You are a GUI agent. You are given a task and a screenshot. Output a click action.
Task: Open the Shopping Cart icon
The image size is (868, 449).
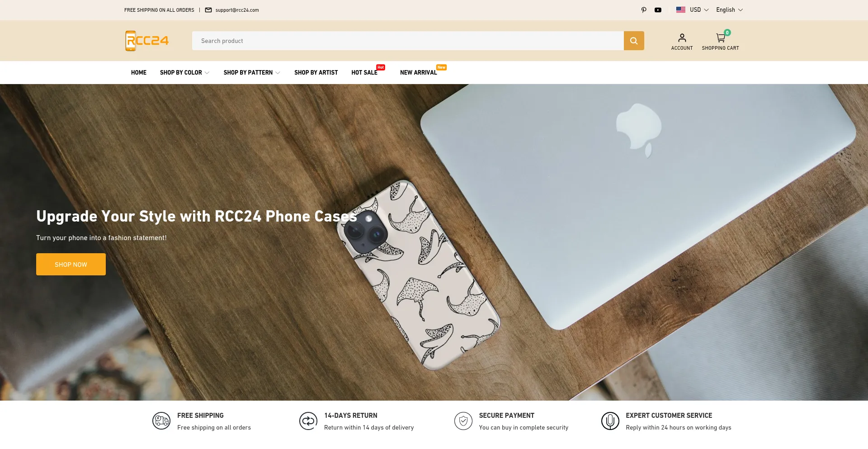click(721, 38)
